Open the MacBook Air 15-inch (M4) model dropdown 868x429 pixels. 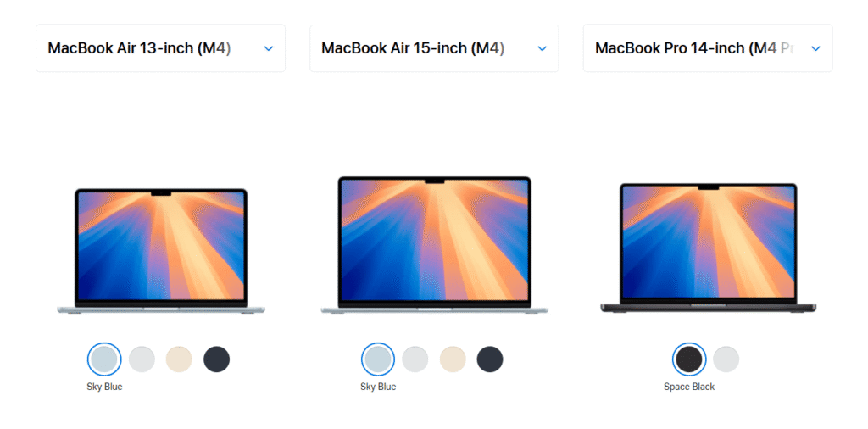click(x=434, y=48)
